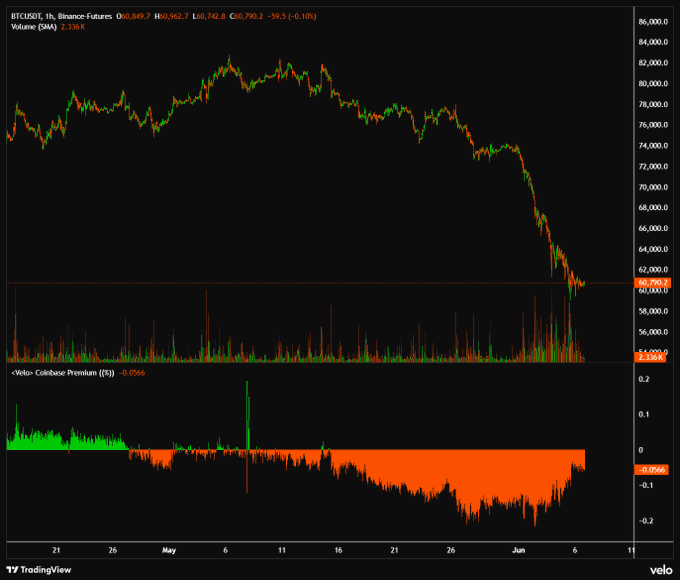Click the volume value tag 2.336K on axis
680x580 pixels.
650,357
